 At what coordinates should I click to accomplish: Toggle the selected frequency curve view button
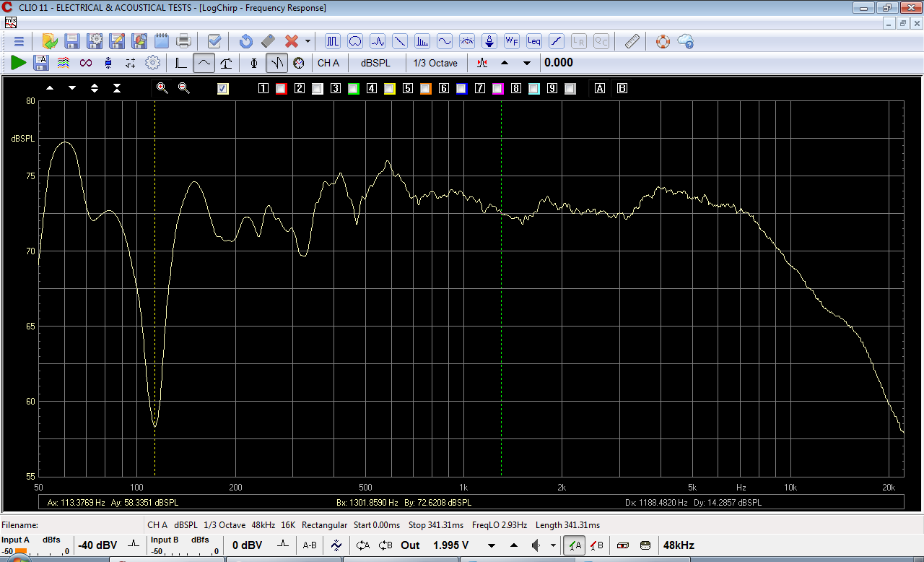click(x=204, y=63)
